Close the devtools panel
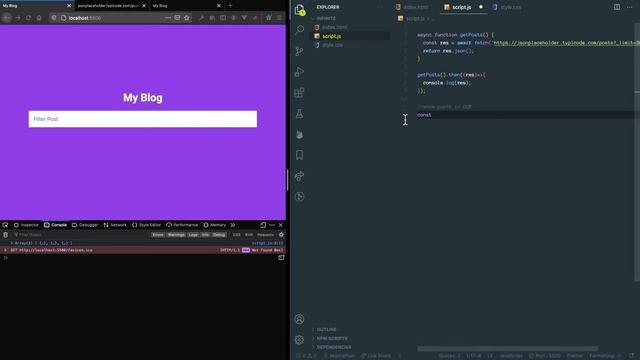 tap(280, 225)
